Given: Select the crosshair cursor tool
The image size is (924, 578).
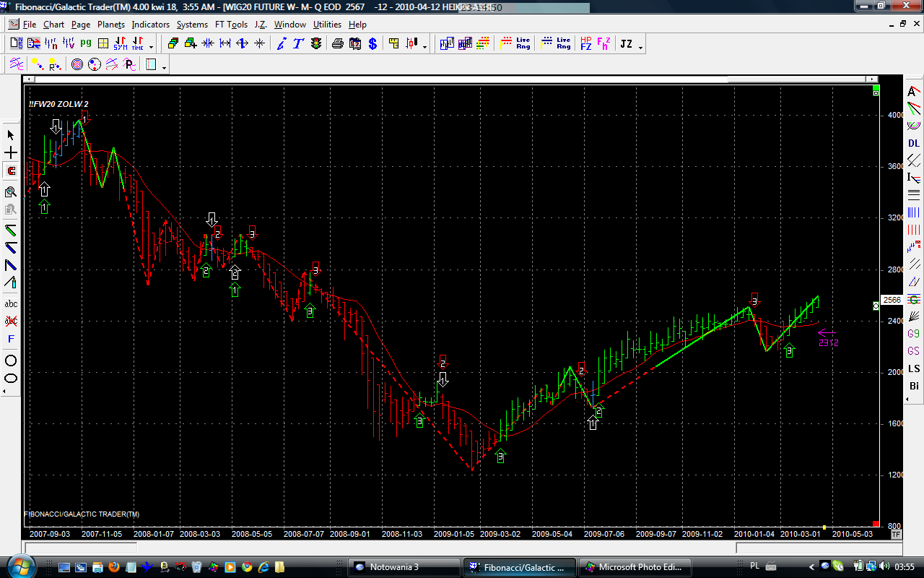Looking at the screenshot, I should [11, 153].
